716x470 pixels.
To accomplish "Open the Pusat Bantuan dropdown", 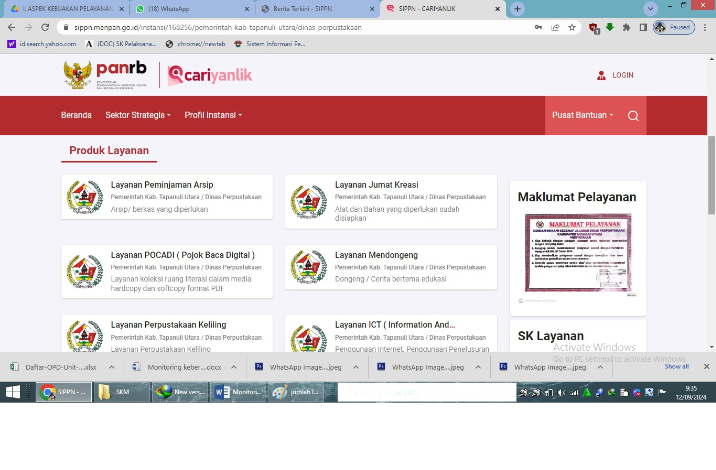I will pyautogui.click(x=582, y=115).
